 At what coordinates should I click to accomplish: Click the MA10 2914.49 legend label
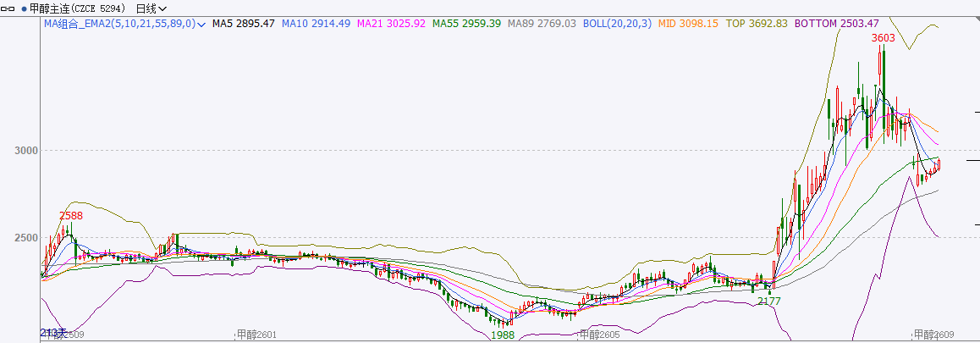317,24
